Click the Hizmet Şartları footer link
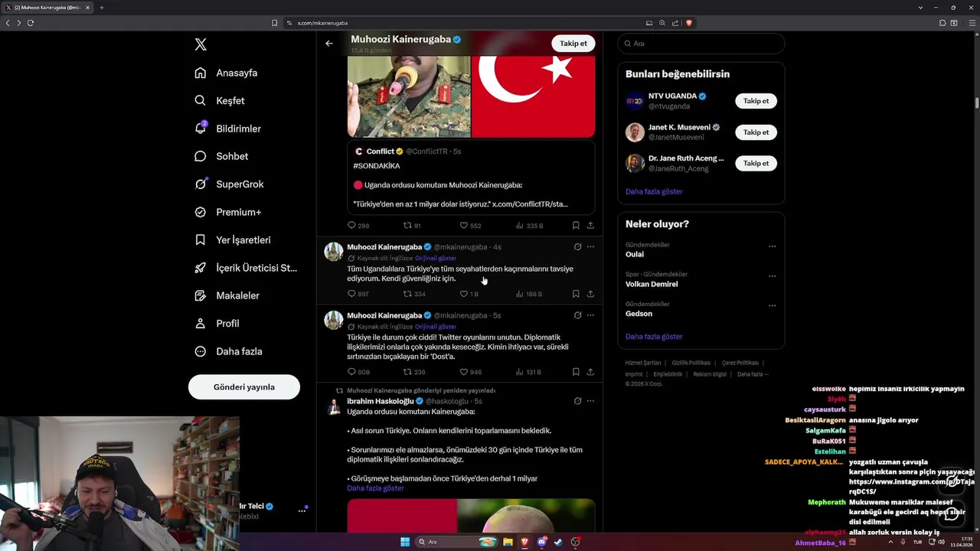 (x=642, y=363)
